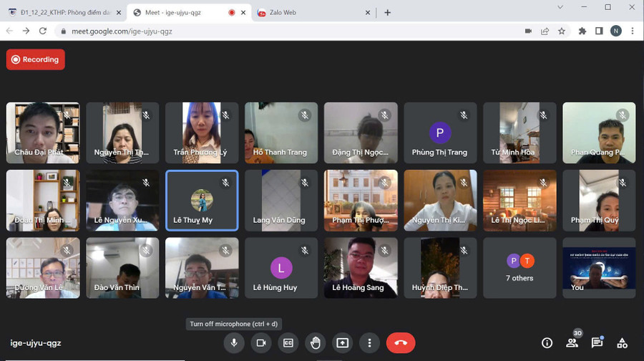Image resolution: width=644 pixels, height=361 pixels.
Task: Expand the tab search chevron in title bar
Action: pyautogui.click(x=560, y=7)
